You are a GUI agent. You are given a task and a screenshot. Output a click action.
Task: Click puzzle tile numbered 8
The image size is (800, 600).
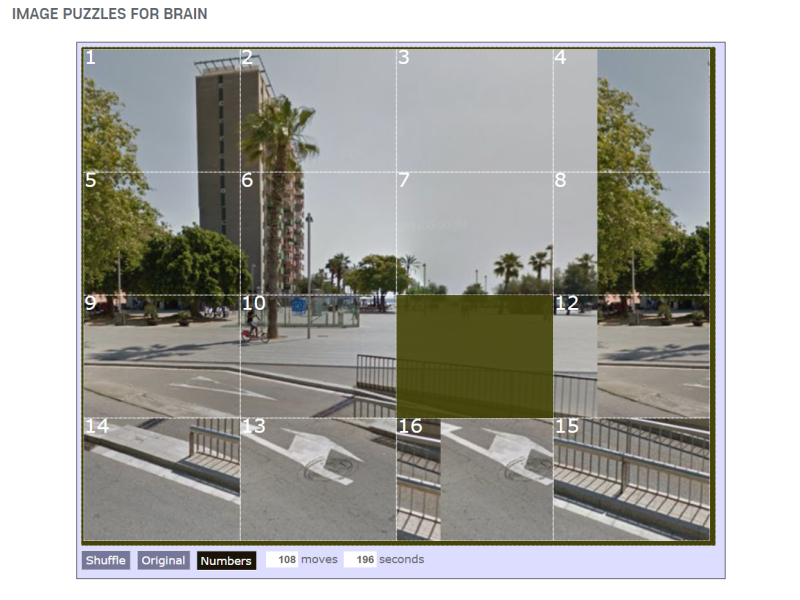click(631, 232)
